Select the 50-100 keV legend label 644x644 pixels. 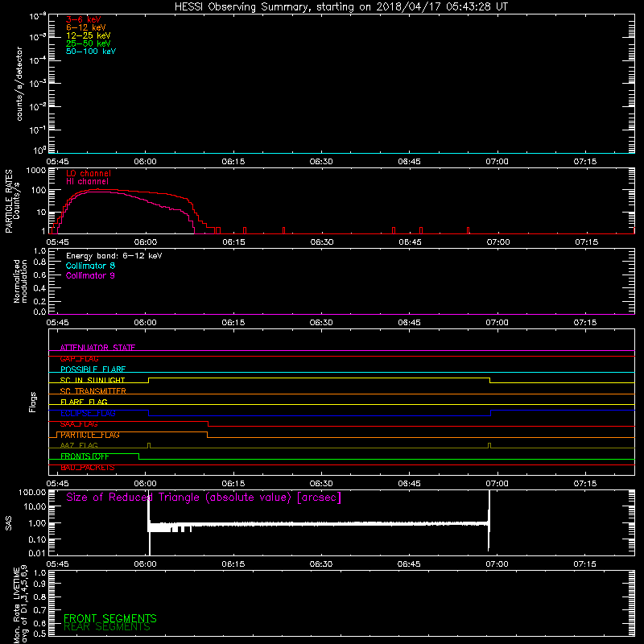(91, 51)
